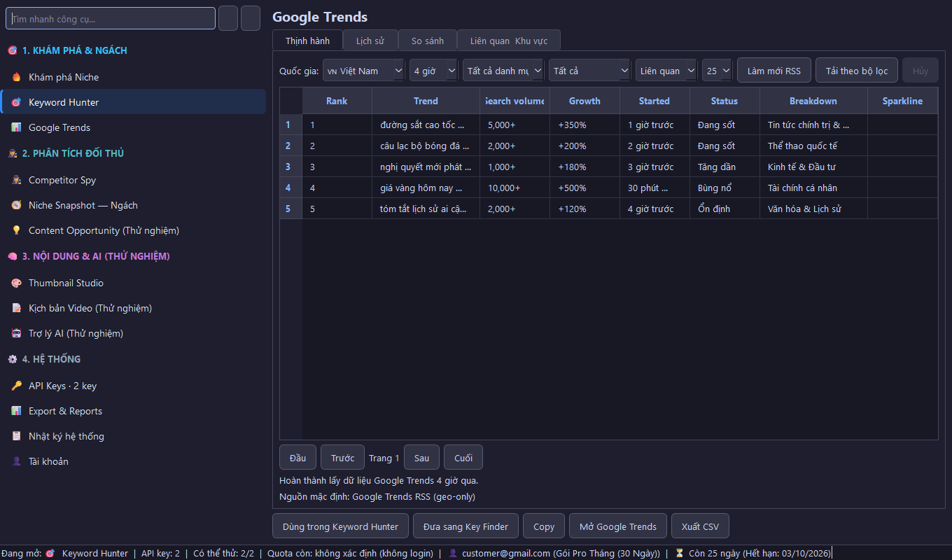Click the hourglass icon before 'Còn 25 ngày'

(x=679, y=553)
